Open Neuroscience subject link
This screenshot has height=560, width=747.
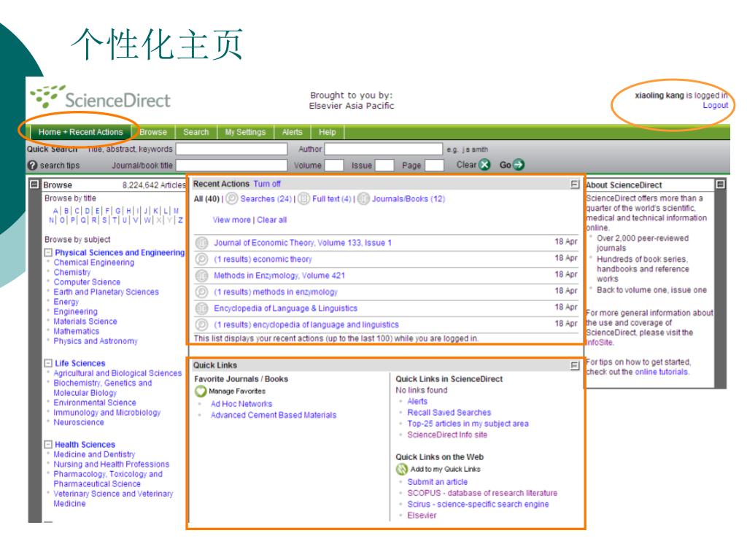[79, 422]
